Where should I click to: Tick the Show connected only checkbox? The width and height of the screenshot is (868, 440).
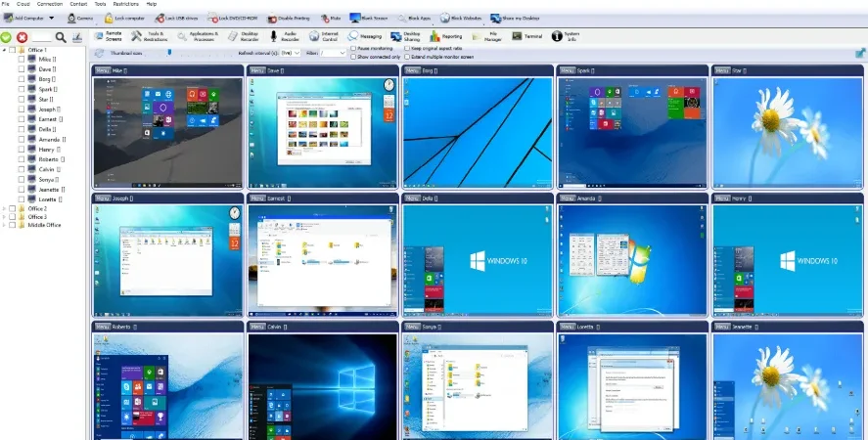click(x=353, y=57)
